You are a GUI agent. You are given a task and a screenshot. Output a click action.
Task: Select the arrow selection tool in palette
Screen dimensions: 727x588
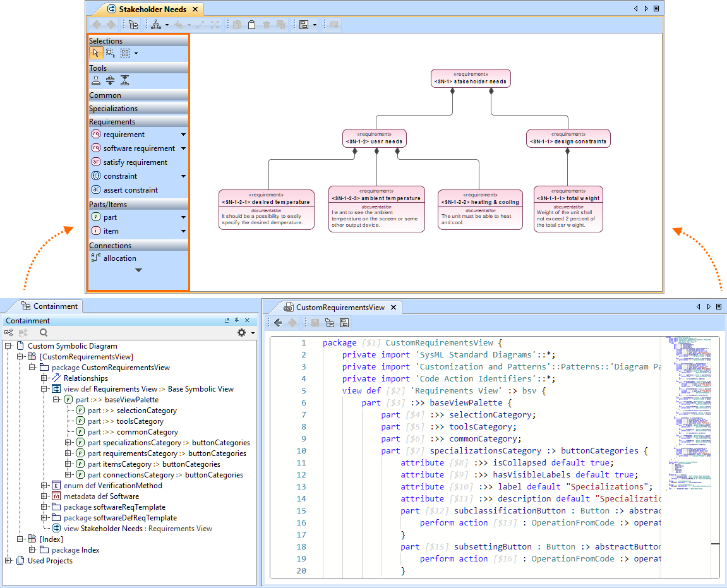[x=96, y=53]
